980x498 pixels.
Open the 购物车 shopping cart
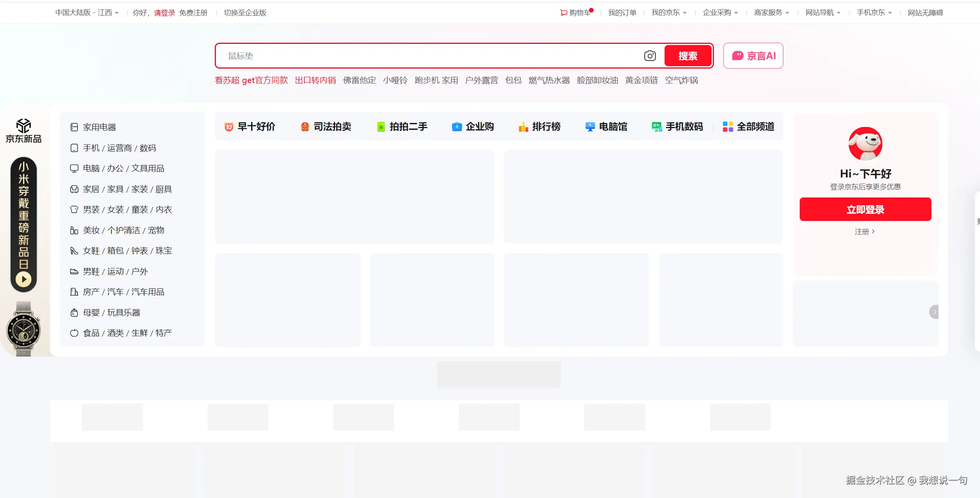click(x=575, y=13)
